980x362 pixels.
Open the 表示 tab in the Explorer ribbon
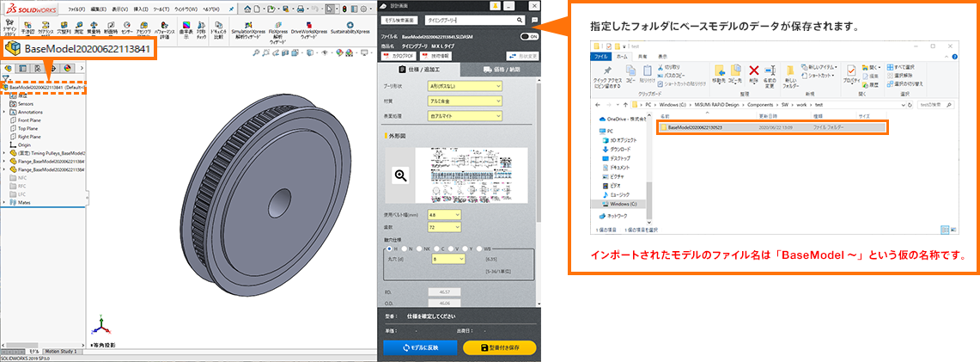[662, 56]
